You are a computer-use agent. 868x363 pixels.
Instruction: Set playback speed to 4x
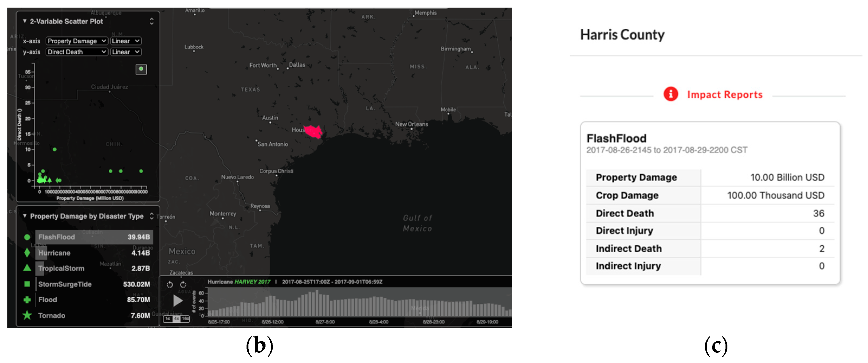pyautogui.click(x=176, y=319)
